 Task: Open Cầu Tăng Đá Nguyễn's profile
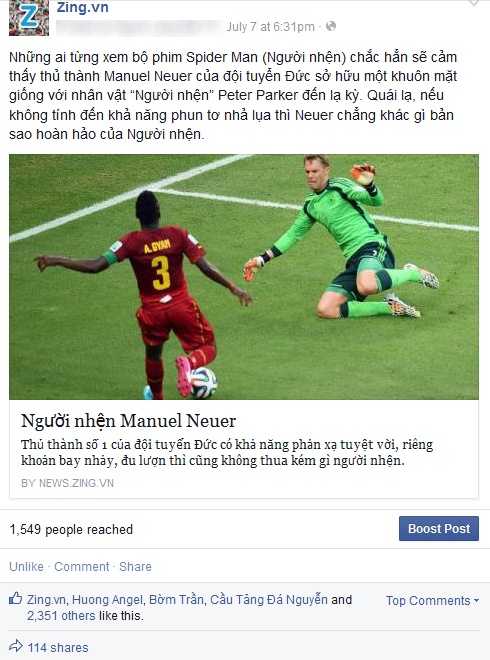[269, 599]
